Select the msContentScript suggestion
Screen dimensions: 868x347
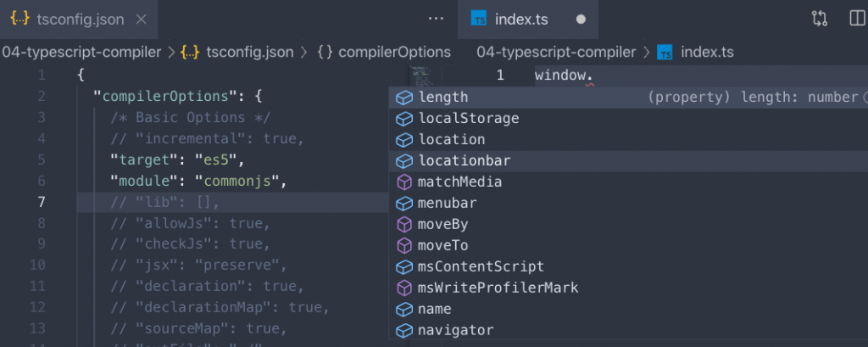(628, 266)
